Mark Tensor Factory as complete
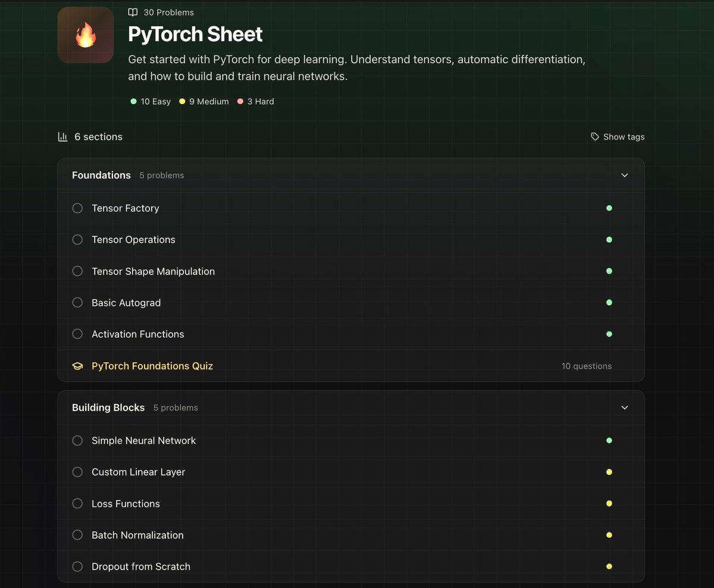 tap(77, 208)
